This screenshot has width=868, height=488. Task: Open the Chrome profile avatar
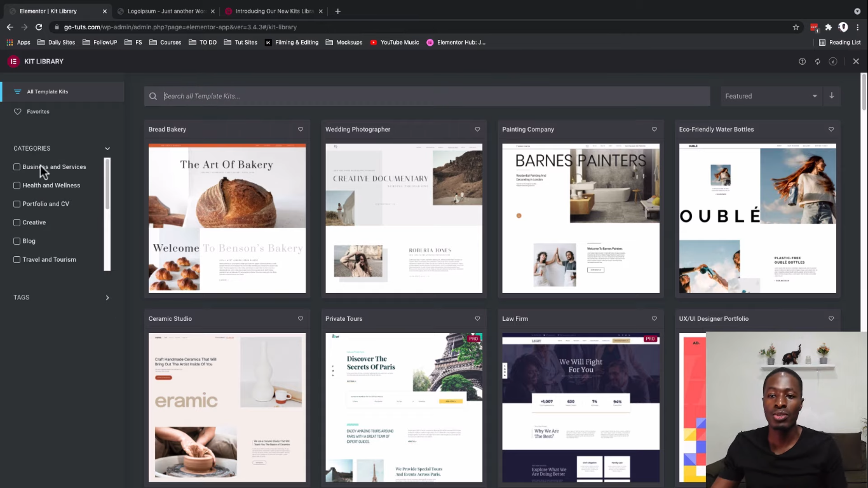pos(843,27)
